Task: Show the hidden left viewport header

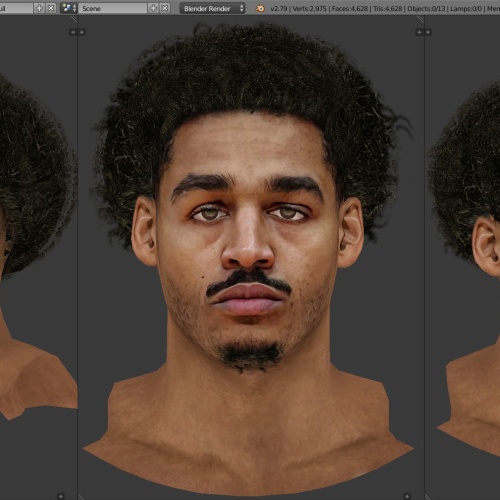Action: (61, 496)
